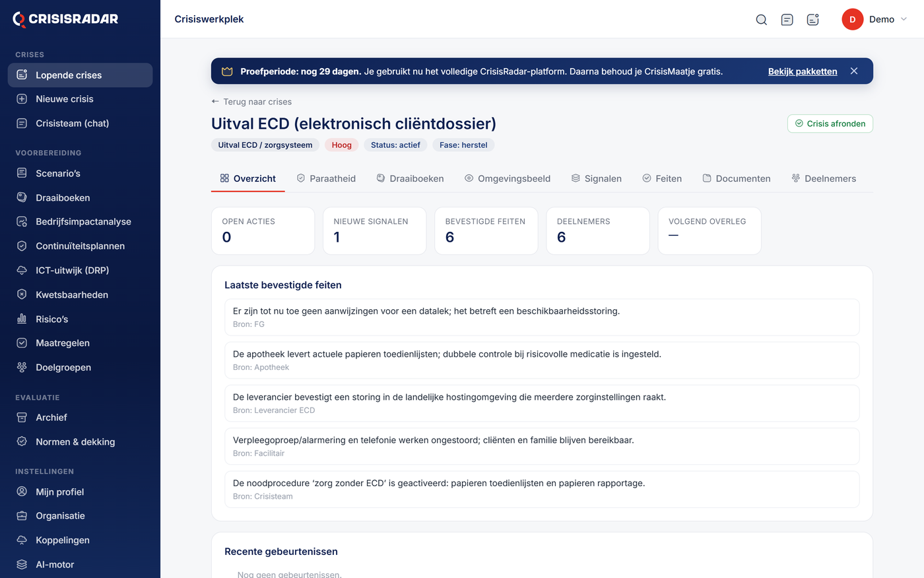
Task: Go back via Terug naar crises
Action: (x=251, y=102)
